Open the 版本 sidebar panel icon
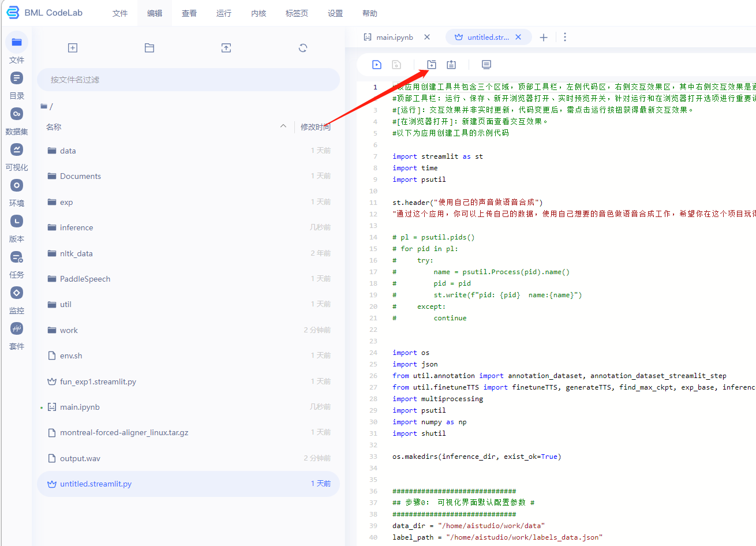Screen dimensions: 756x546 (x=17, y=221)
